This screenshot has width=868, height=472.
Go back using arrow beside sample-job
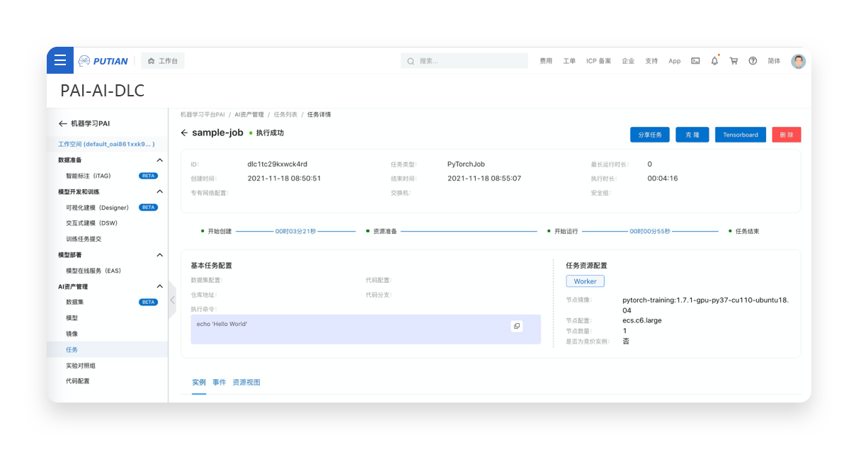tap(185, 133)
